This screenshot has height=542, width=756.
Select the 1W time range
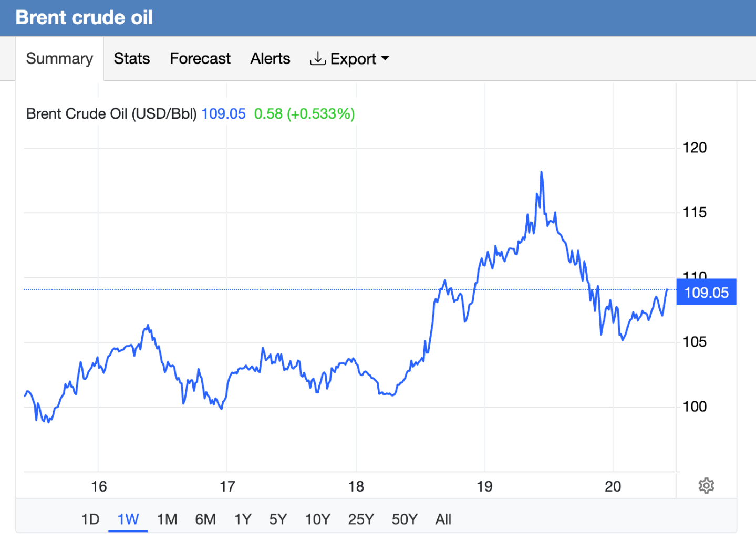(x=128, y=519)
